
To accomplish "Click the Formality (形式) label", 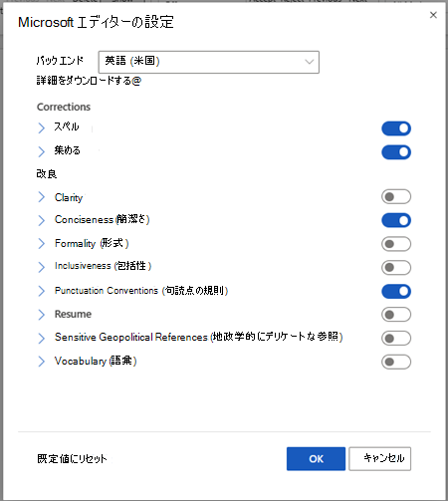I will pyautogui.click(x=92, y=243).
